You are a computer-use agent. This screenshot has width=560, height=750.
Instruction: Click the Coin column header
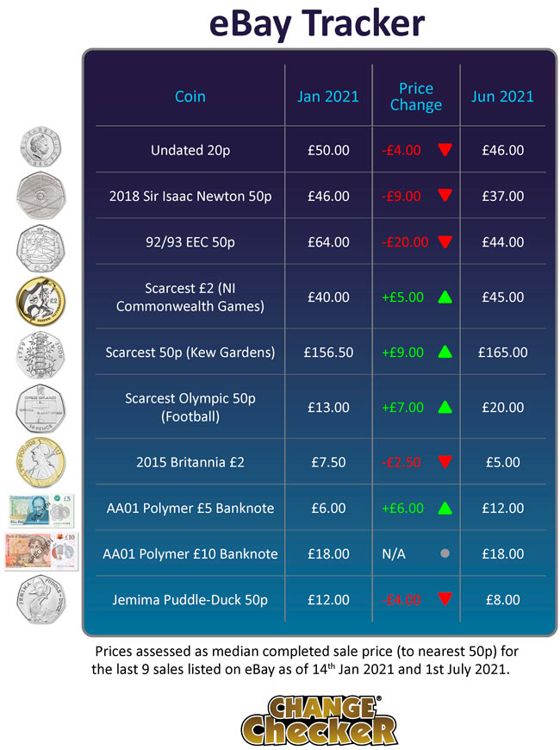tap(190, 97)
